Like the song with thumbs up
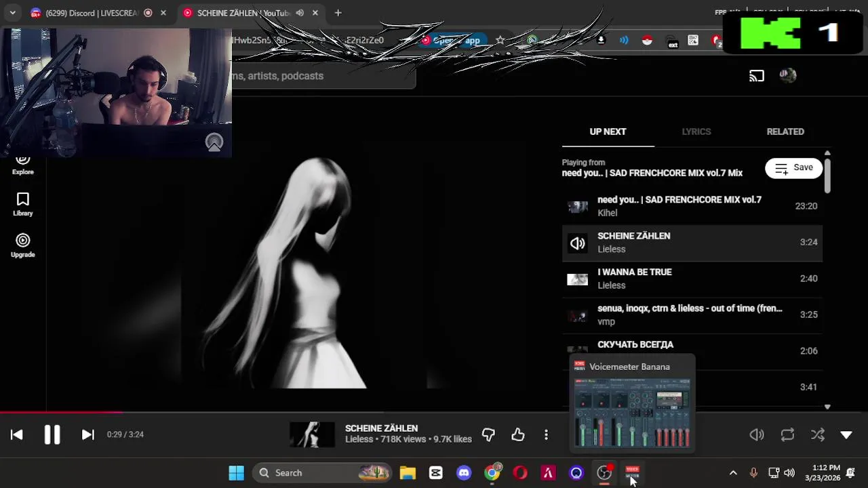Viewport: 868px width, 488px height. (518, 435)
